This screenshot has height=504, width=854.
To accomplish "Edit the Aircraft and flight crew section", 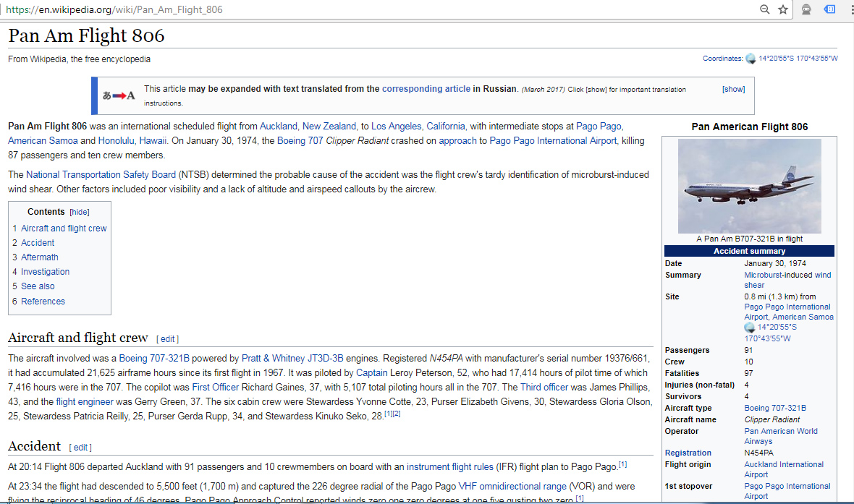I will pyautogui.click(x=168, y=339).
